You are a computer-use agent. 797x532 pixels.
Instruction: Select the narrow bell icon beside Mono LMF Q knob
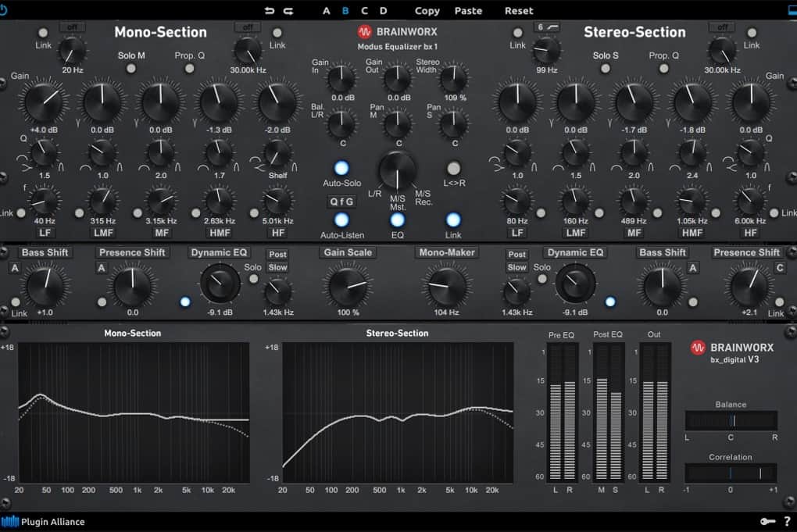click(120, 167)
